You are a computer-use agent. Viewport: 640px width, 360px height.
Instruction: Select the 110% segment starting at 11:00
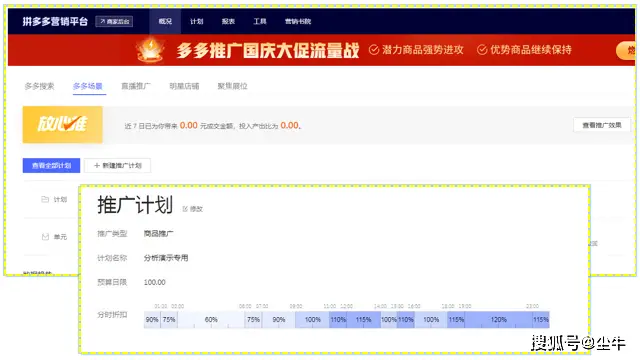pos(338,320)
